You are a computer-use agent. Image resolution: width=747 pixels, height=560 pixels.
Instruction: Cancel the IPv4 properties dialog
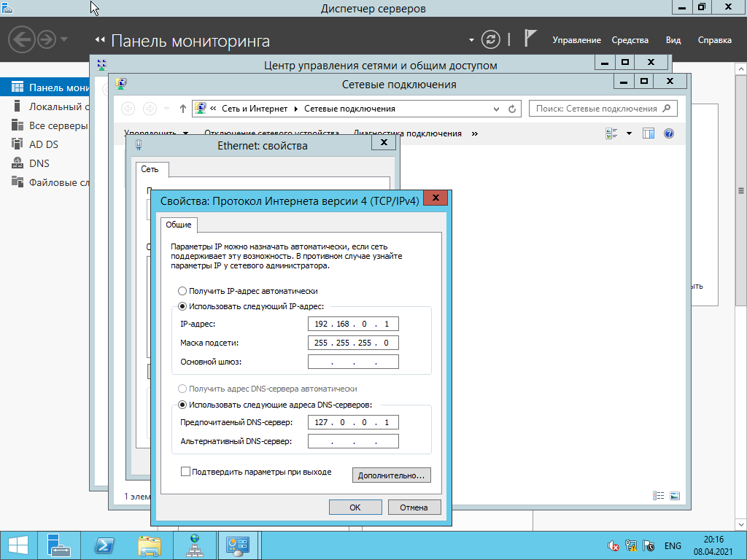(414, 507)
